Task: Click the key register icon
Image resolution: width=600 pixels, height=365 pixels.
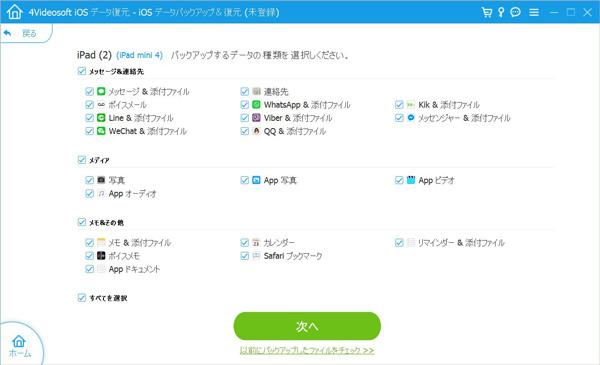Action: pos(501,12)
